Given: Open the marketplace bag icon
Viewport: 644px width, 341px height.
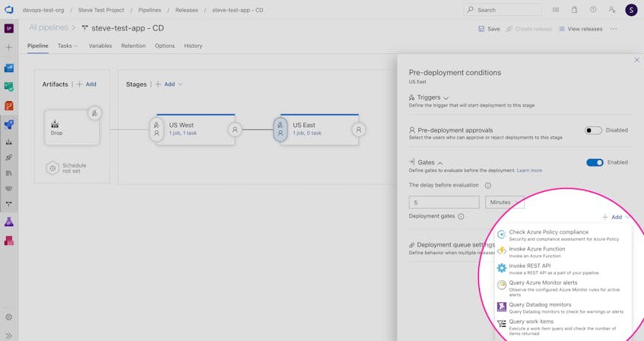Looking at the screenshot, I should click(574, 9).
